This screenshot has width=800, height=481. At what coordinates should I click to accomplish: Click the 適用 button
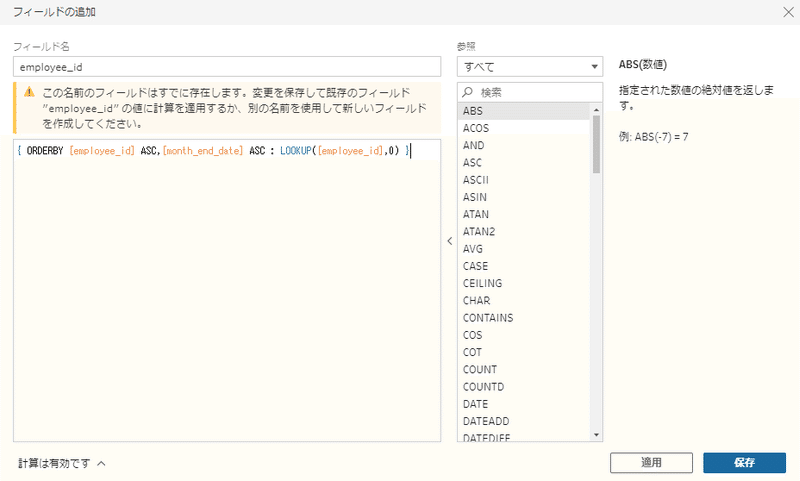[x=651, y=463]
